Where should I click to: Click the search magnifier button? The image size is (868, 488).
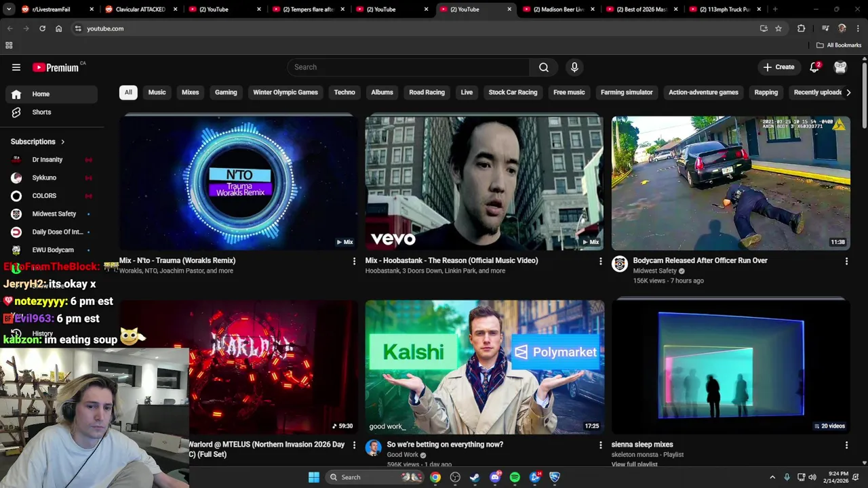pos(543,67)
